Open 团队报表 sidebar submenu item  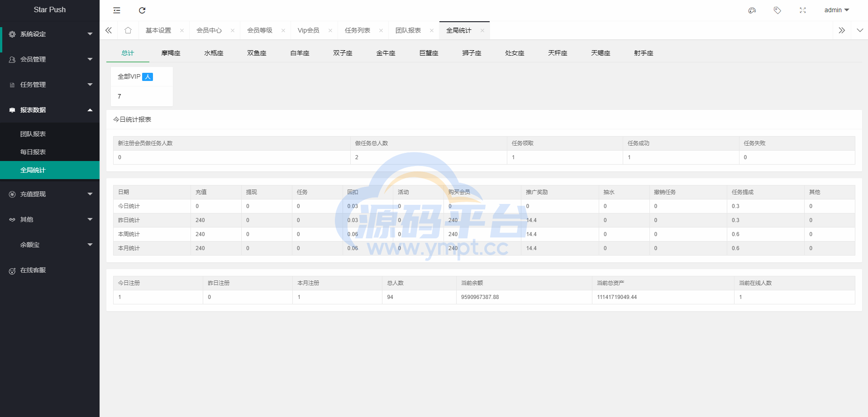(x=50, y=134)
